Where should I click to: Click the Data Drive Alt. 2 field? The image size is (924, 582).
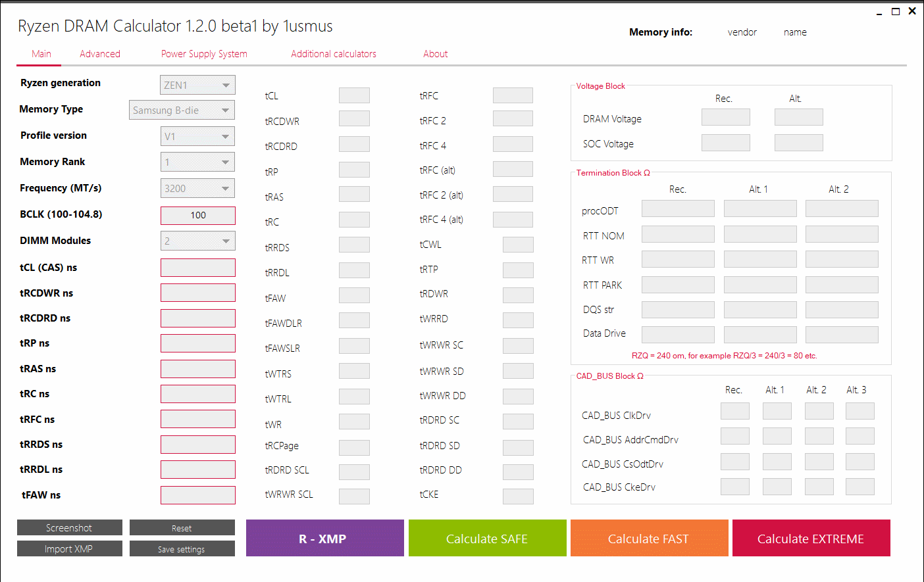(x=842, y=335)
